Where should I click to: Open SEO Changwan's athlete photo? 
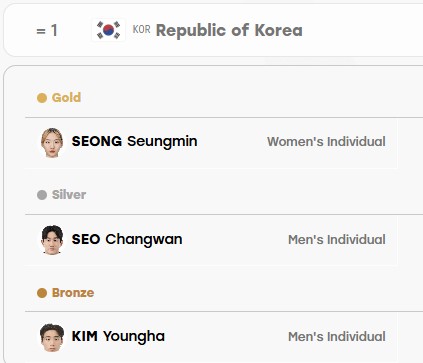pos(52,240)
